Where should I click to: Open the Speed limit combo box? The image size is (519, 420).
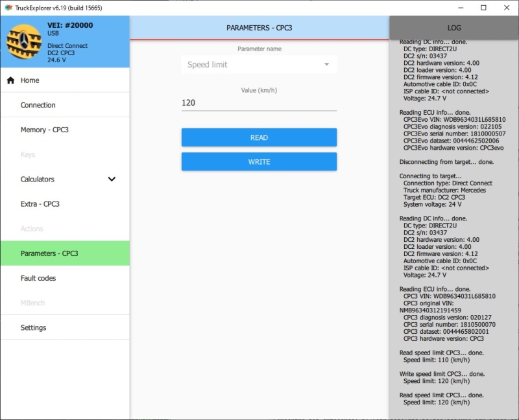pos(259,64)
